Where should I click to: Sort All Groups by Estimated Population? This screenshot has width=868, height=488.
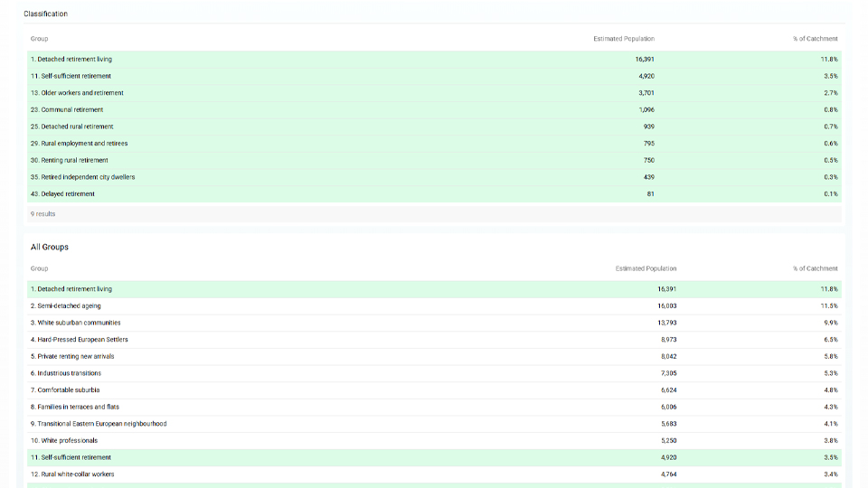pos(646,268)
